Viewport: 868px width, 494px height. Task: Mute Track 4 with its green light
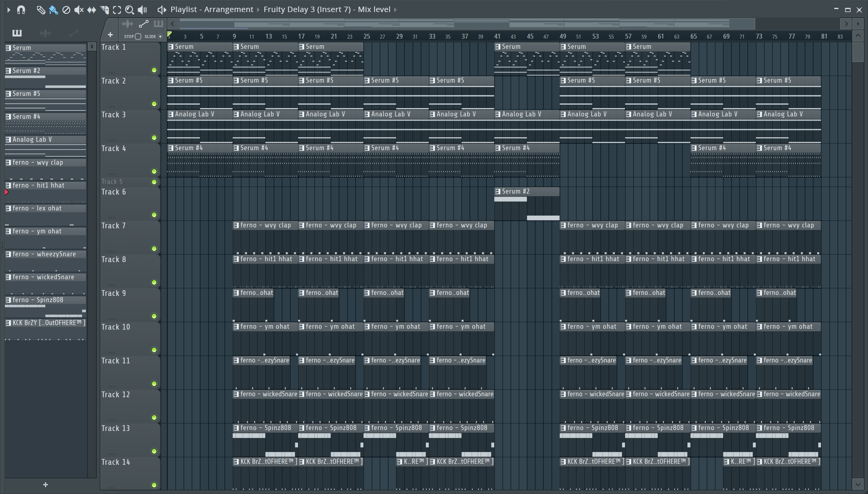pyautogui.click(x=154, y=171)
